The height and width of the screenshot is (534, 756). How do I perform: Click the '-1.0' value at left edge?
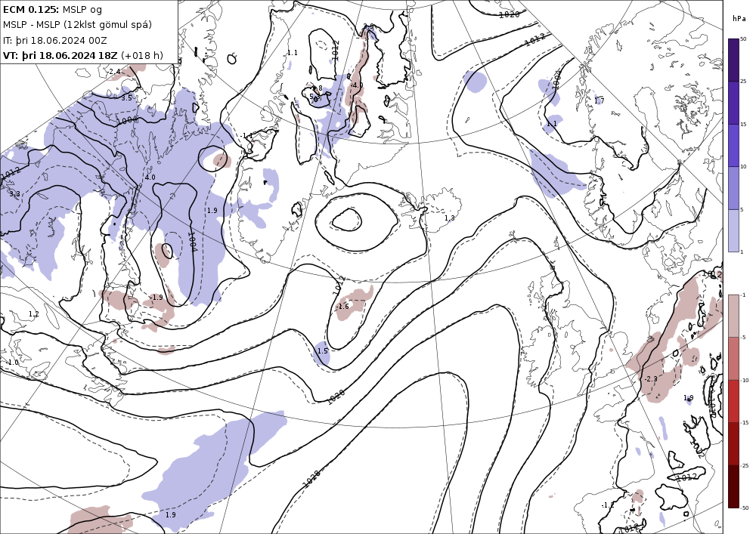[13, 362]
